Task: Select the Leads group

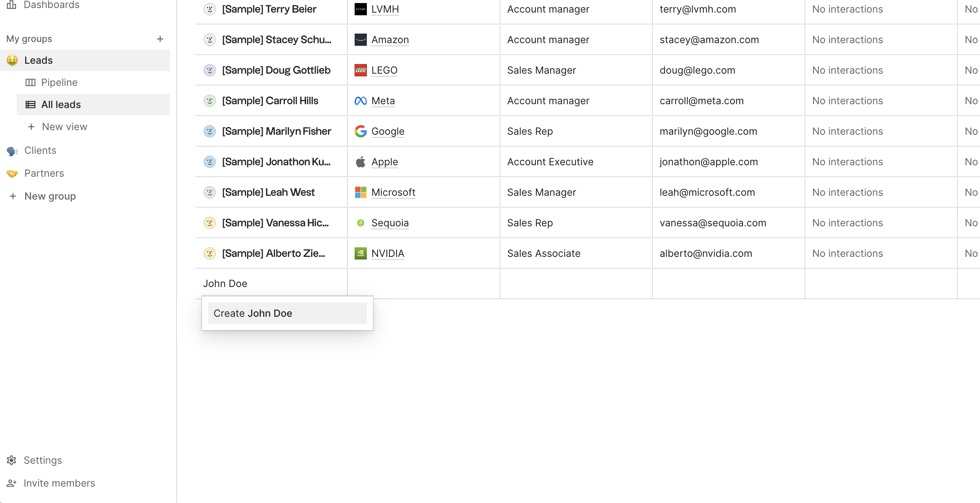Action: pyautogui.click(x=39, y=60)
